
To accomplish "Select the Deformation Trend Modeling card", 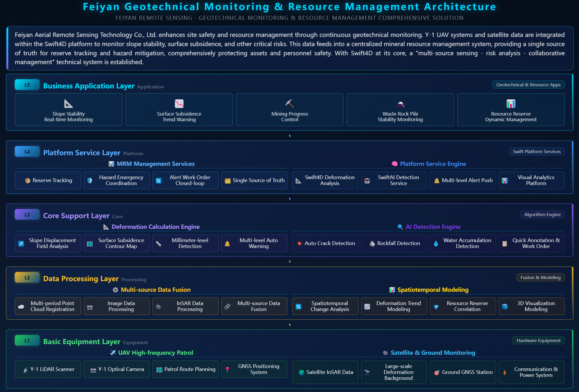I will (x=394, y=306).
